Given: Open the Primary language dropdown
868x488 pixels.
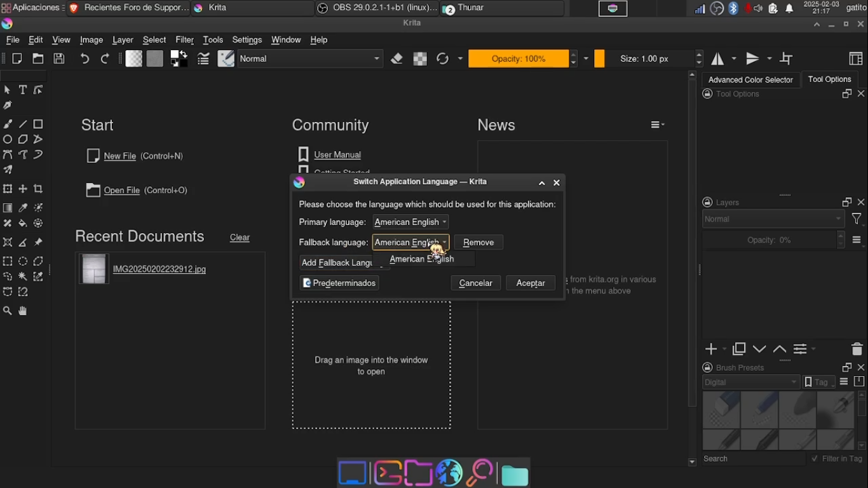Looking at the screenshot, I should pos(410,222).
